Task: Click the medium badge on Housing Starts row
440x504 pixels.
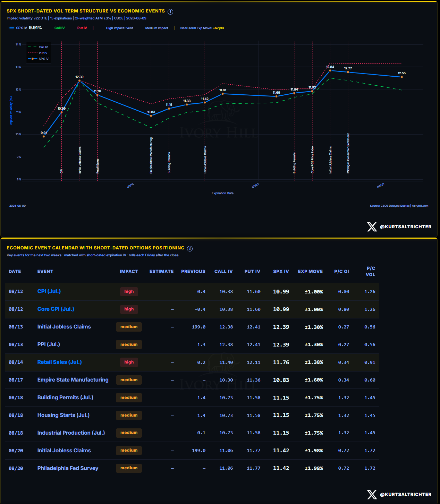Action: coord(129,416)
